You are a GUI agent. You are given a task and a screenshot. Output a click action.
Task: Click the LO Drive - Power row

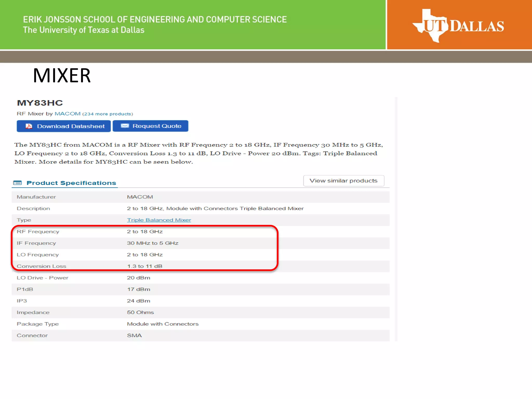(43, 278)
